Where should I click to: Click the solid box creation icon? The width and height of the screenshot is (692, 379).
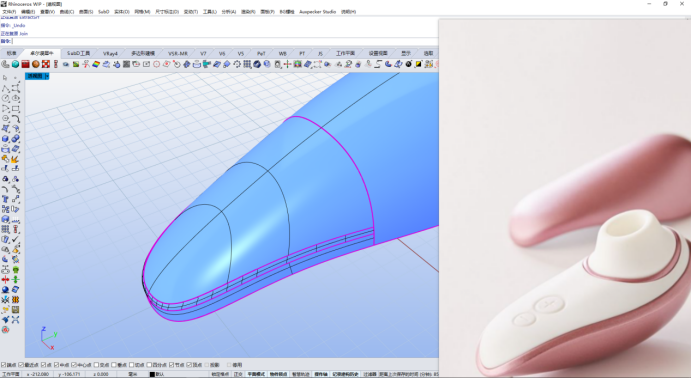point(6,139)
